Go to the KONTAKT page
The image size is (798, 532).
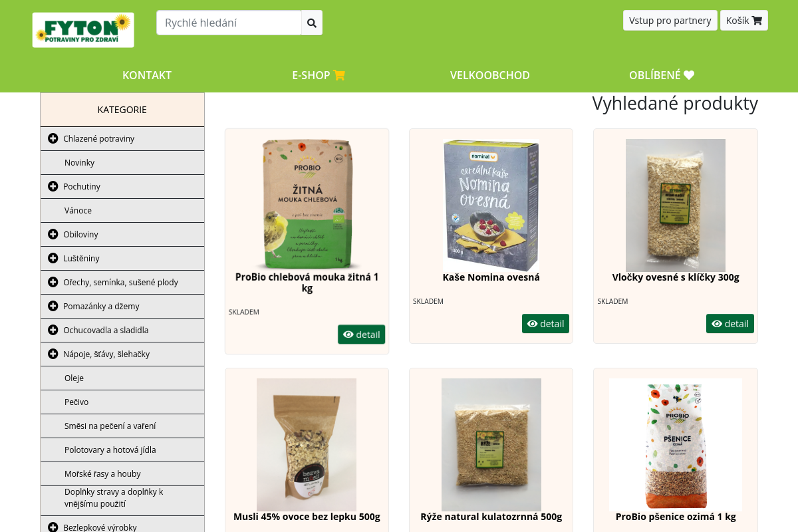click(147, 75)
